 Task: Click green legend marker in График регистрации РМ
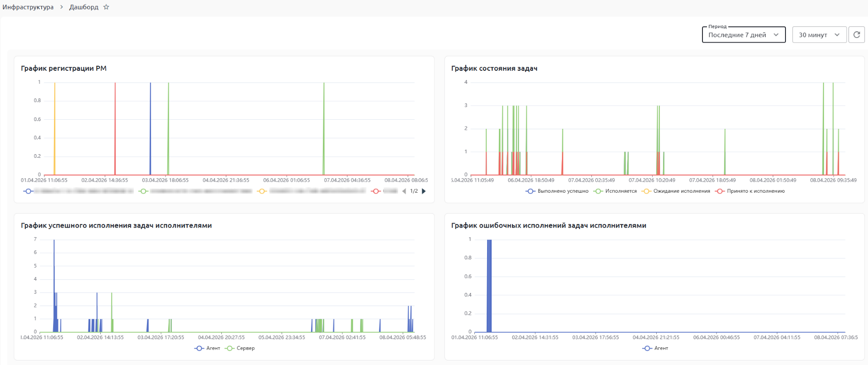(144, 191)
